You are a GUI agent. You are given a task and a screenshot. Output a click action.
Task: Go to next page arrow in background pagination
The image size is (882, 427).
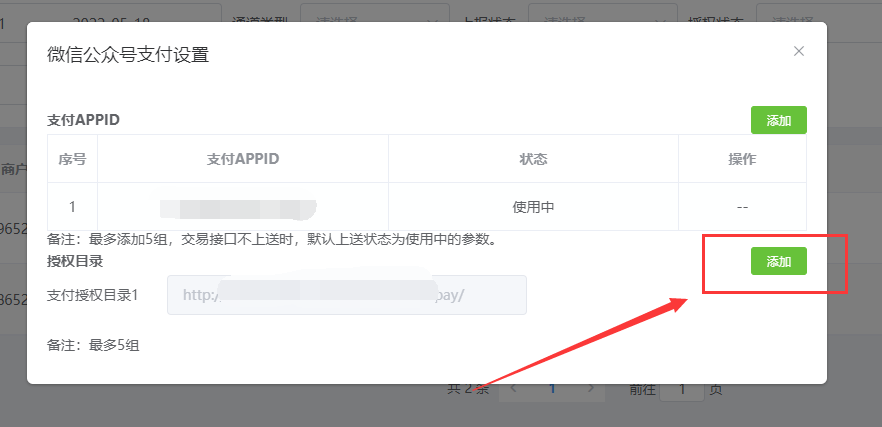point(591,389)
